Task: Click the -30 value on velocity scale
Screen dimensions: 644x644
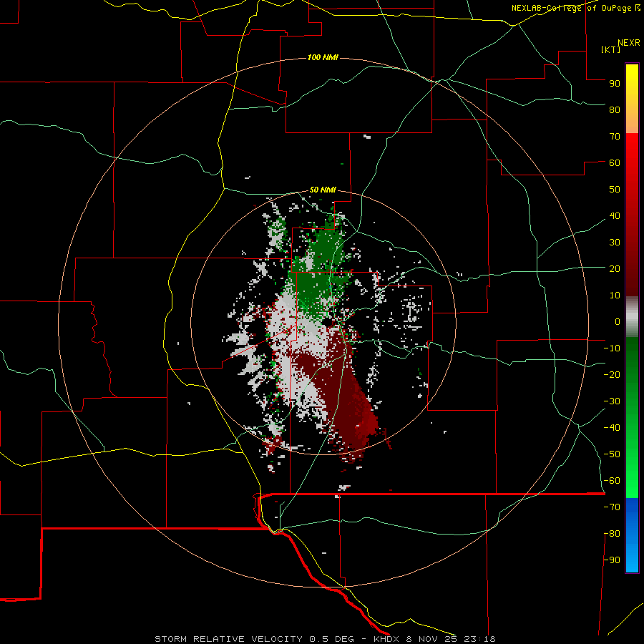Action: pyautogui.click(x=612, y=401)
